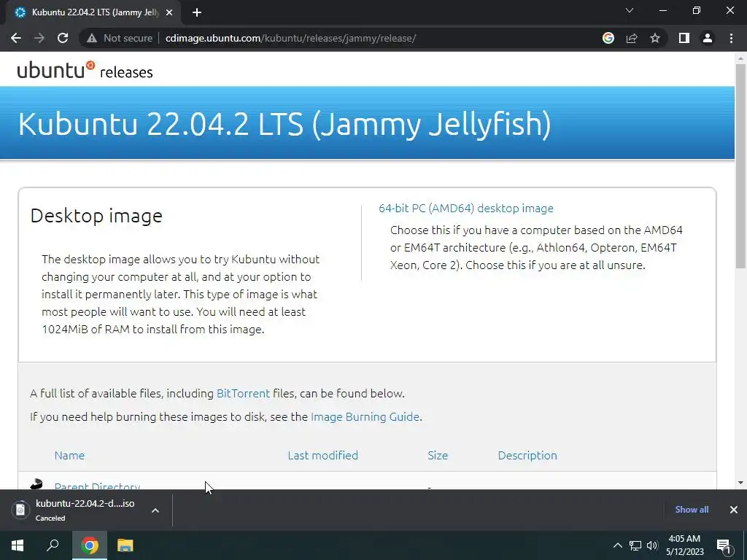Expand options for the kubuntu iso download
This screenshot has height=560, width=747.
[155, 510]
